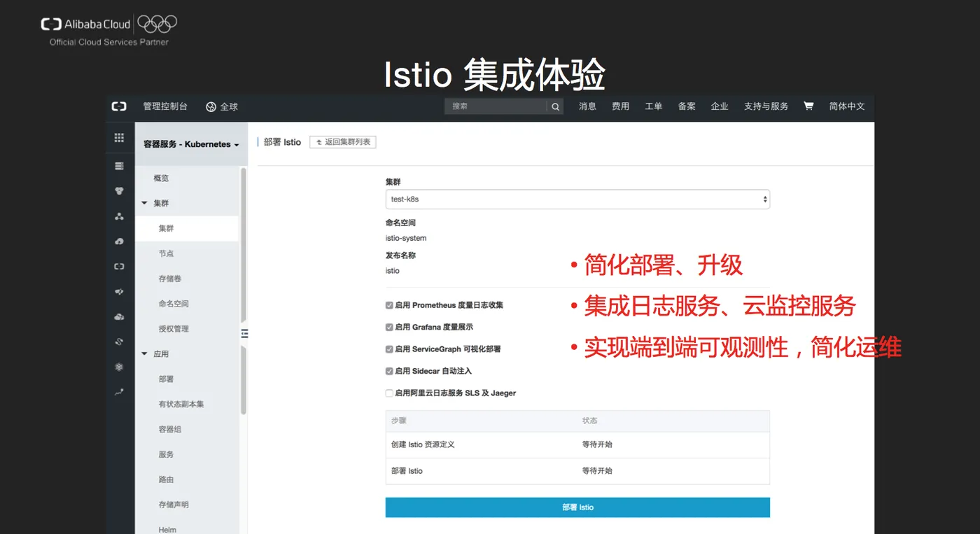Viewport: 980px width, 534px height.
Task: Click the Alibaba Cloud logo in console header
Action: tap(119, 106)
